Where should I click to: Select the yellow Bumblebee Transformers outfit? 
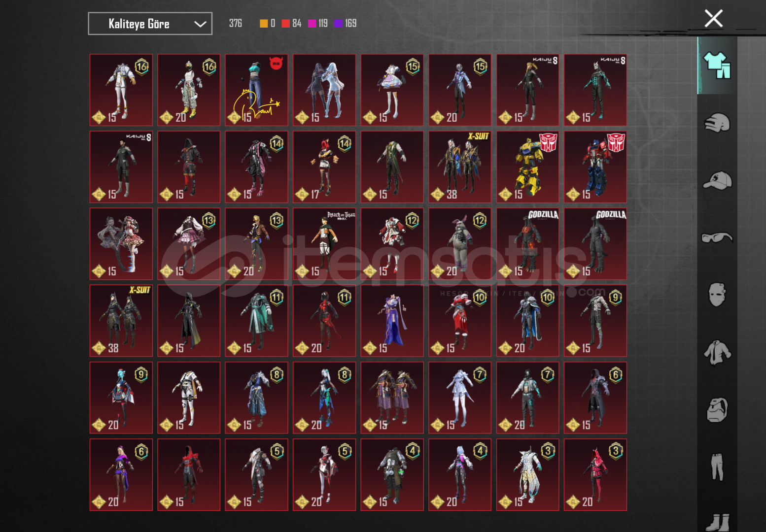pyautogui.click(x=527, y=167)
